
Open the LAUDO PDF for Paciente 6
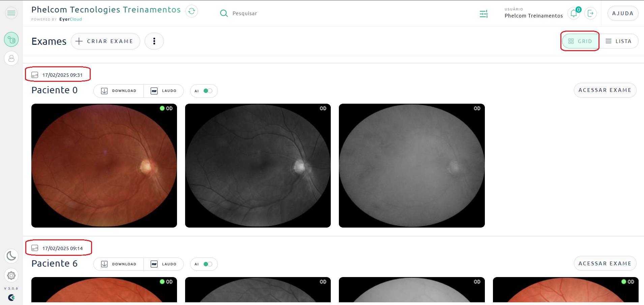(x=164, y=264)
